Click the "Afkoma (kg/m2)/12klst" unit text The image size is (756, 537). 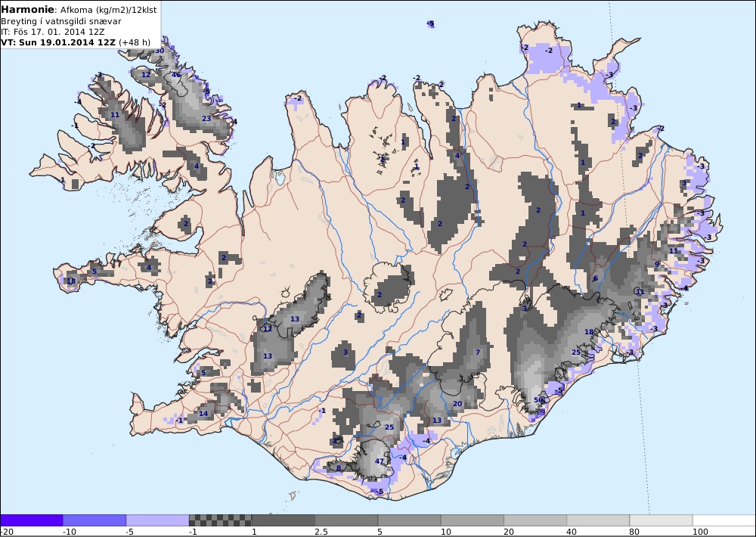(107, 10)
